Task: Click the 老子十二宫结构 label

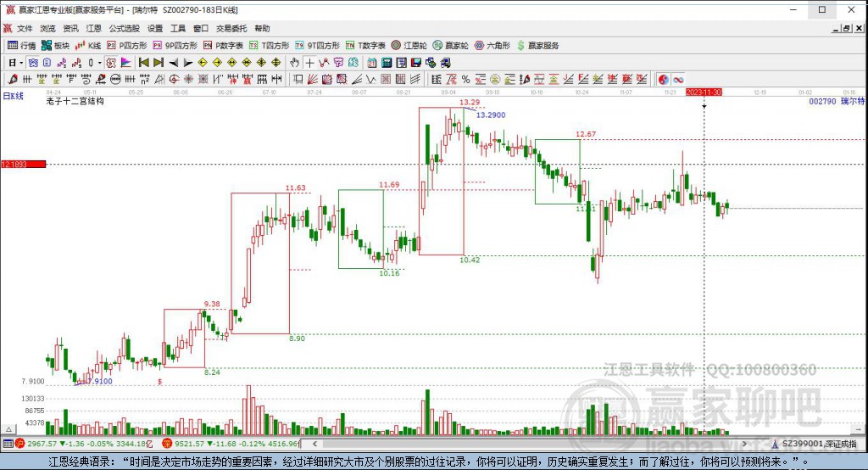Action: [x=75, y=101]
